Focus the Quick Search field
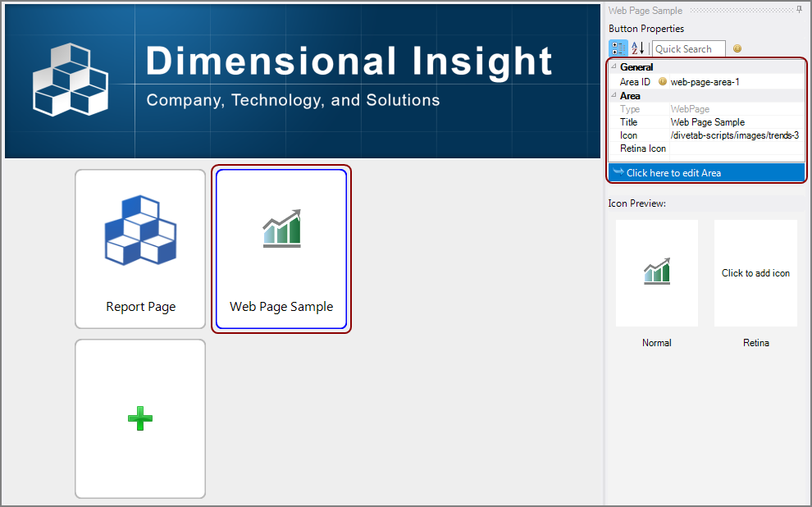This screenshot has width=812, height=507. [x=688, y=49]
